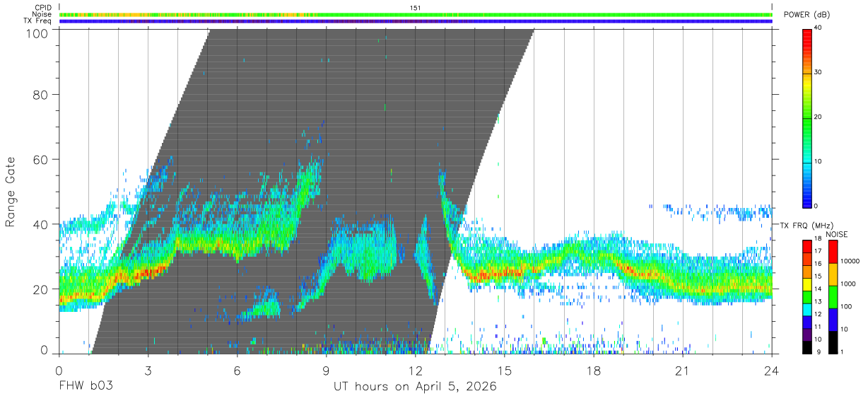Screen dimensions: 868x401
Task: Click the 'Range Gate' axis label
Action: click(x=11, y=192)
